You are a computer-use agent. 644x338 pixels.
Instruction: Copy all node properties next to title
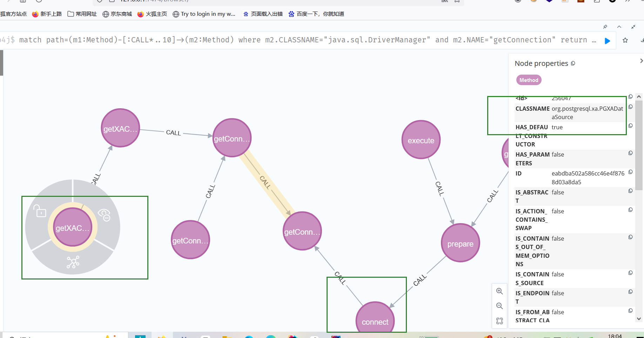(x=573, y=63)
